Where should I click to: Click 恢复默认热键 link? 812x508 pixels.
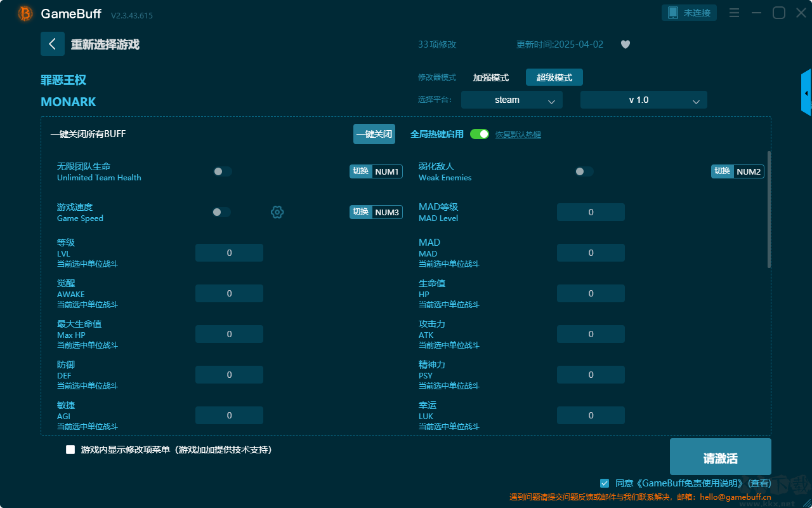point(518,135)
